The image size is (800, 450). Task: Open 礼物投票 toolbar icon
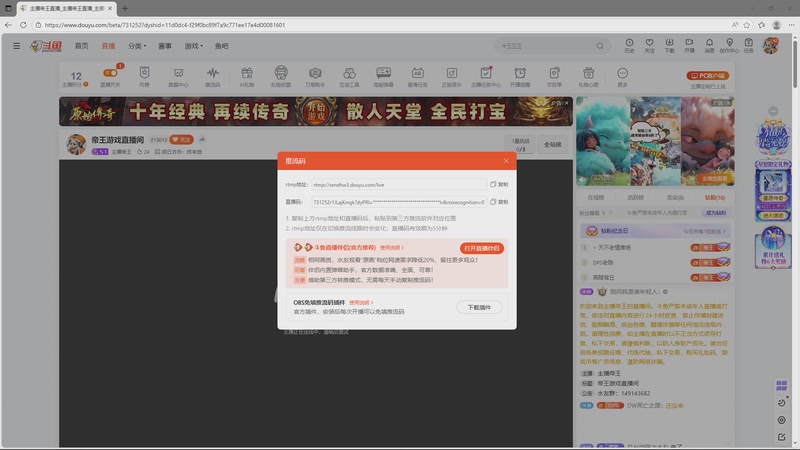click(x=281, y=77)
